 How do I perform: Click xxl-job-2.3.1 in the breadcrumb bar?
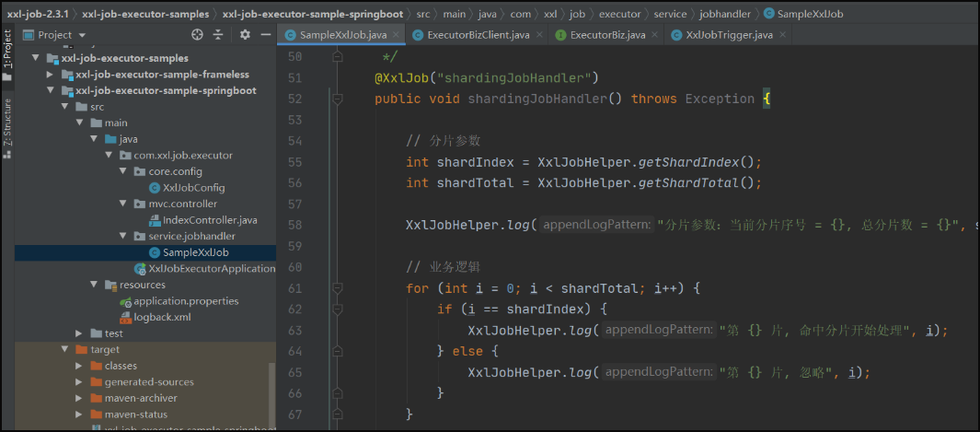click(x=38, y=13)
